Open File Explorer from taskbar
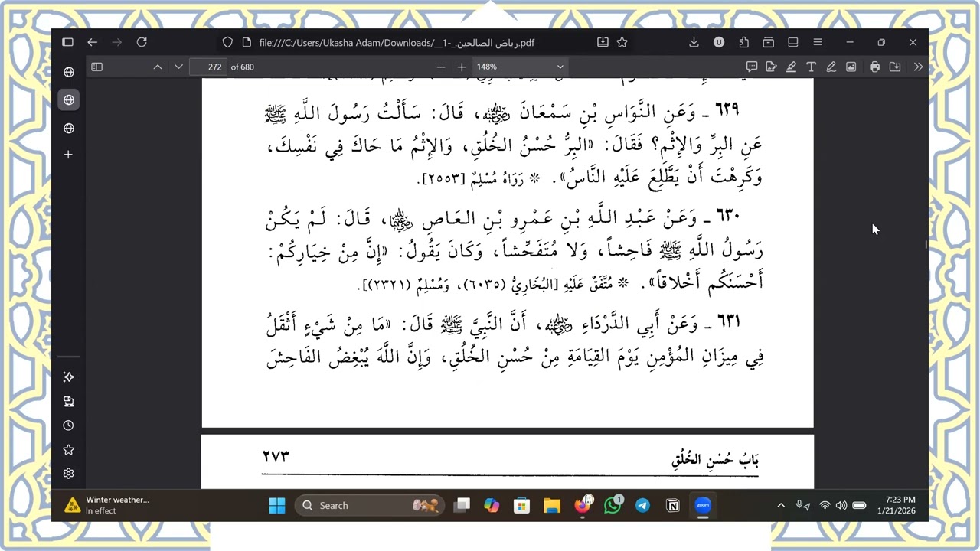This screenshot has width=980, height=551. [552, 505]
